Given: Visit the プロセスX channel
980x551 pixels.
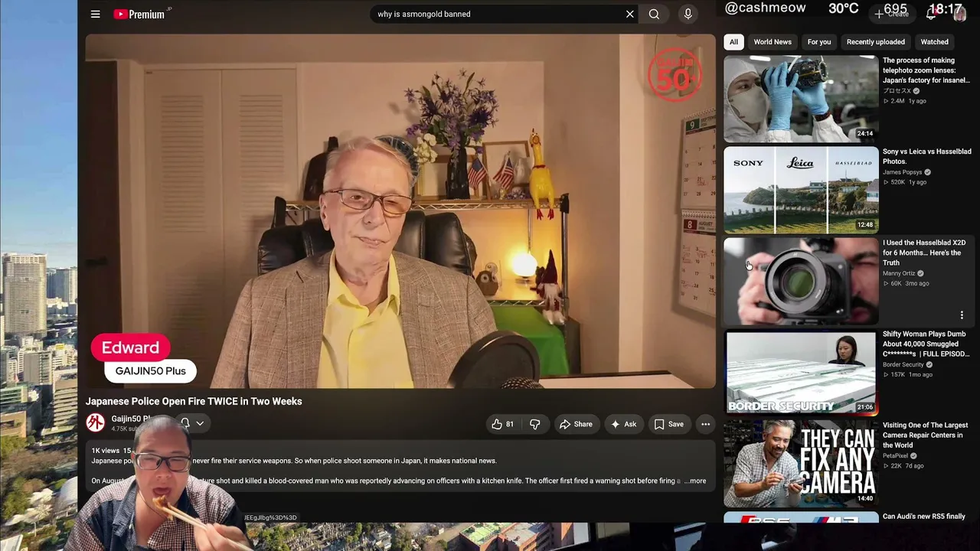Looking at the screenshot, I should pos(897,90).
